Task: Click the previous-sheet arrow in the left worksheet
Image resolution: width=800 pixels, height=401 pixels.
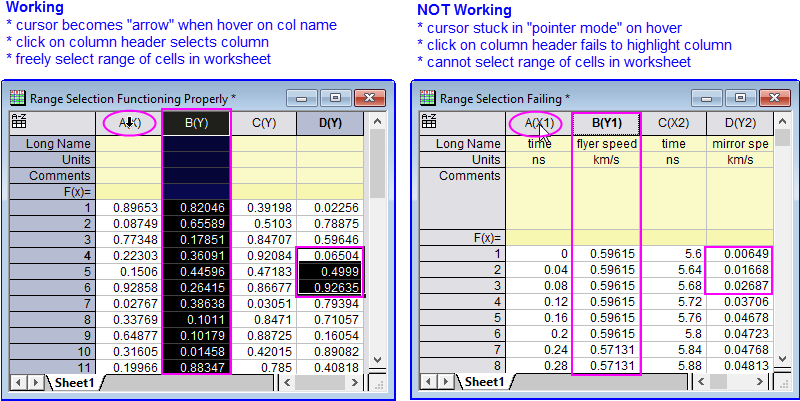Action: [19, 382]
